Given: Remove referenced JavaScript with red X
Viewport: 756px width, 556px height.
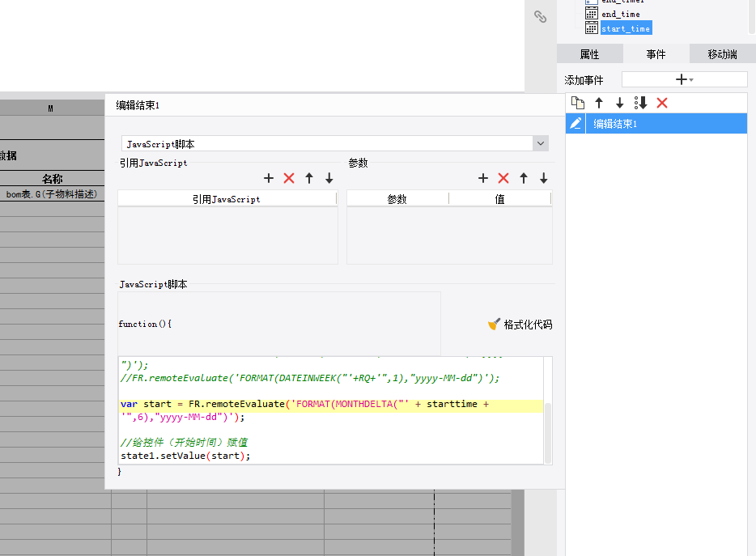Looking at the screenshot, I should click(289, 178).
